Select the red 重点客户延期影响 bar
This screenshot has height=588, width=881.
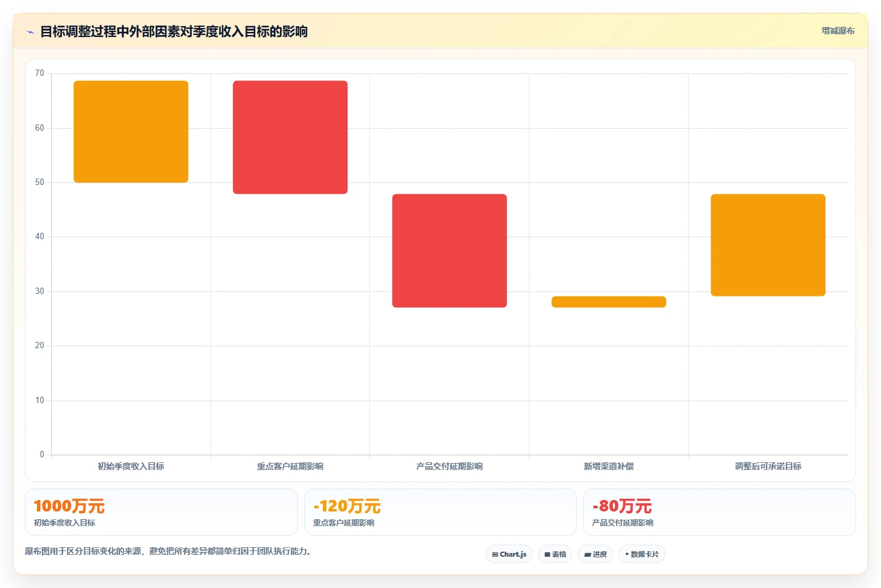[290, 137]
